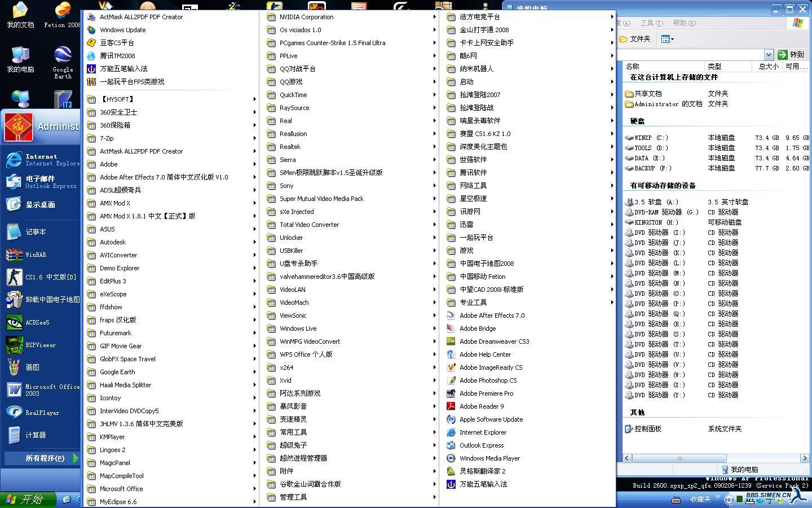Open WPS Office 个人版 folder
This screenshot has height=508, width=812.
351,354
